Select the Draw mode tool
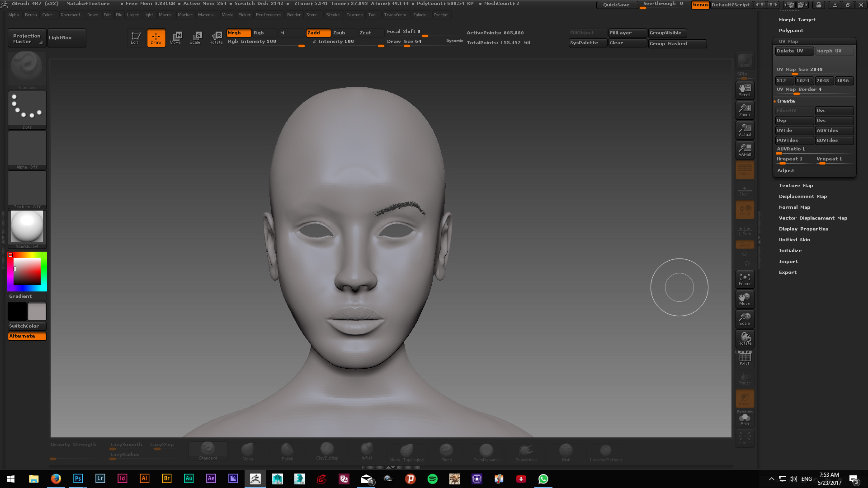 [156, 38]
